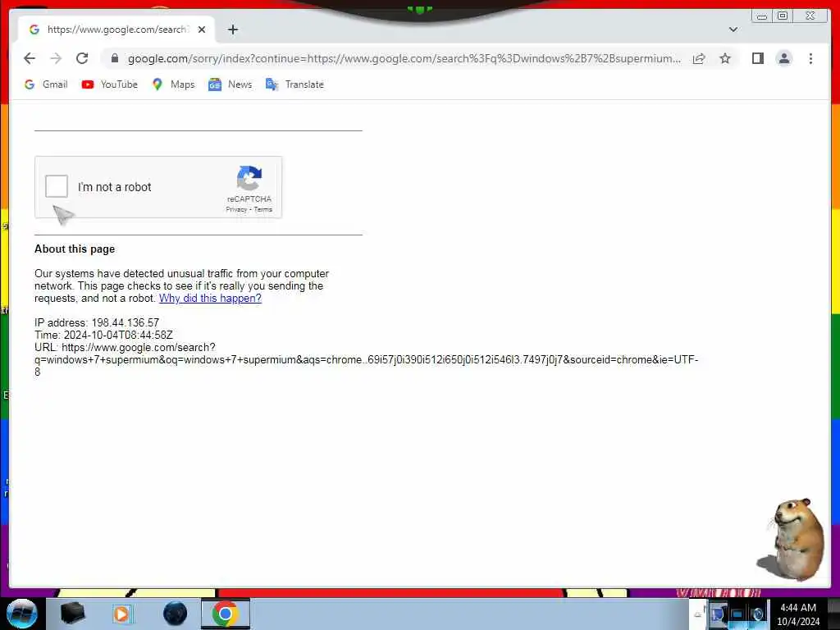The image size is (840, 630).
Task: Click the reCAPTCHA logo icon
Action: click(x=249, y=178)
